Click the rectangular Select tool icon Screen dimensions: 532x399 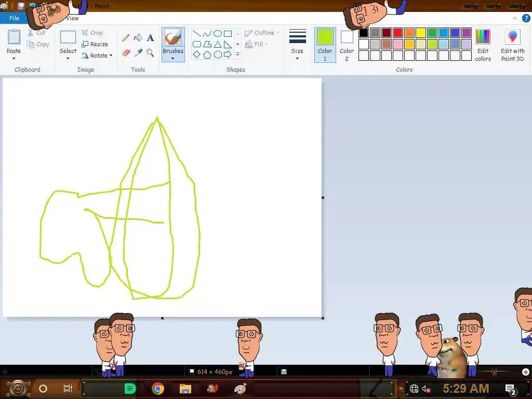[68, 37]
